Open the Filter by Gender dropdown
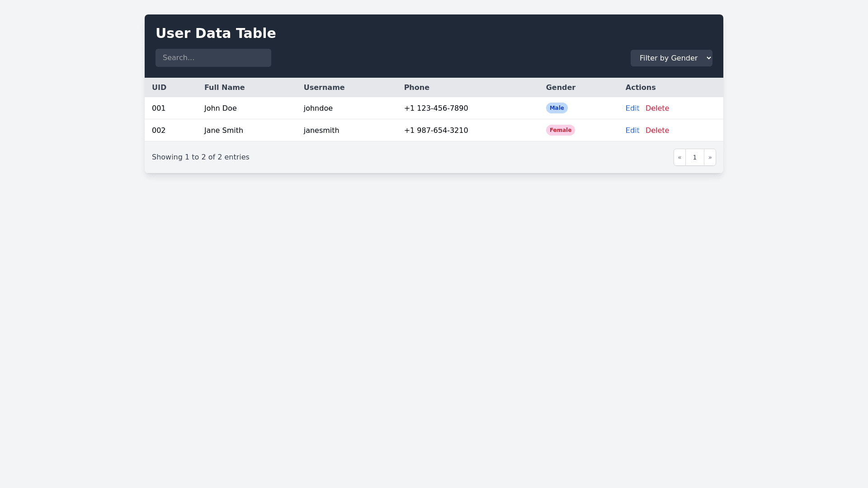868x488 pixels. tap(671, 58)
